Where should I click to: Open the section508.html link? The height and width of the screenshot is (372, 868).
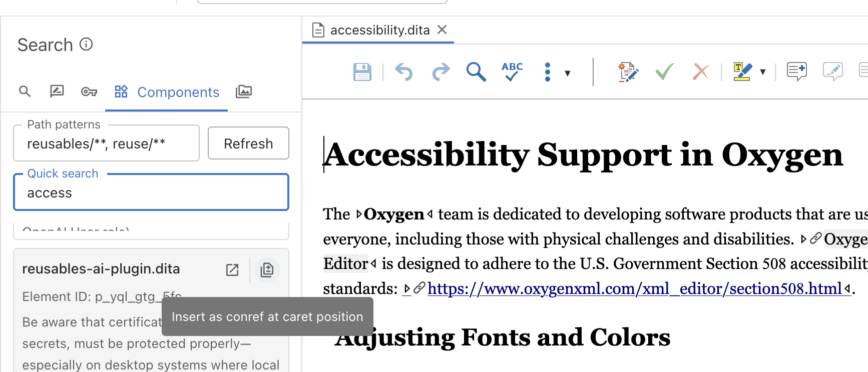635,288
